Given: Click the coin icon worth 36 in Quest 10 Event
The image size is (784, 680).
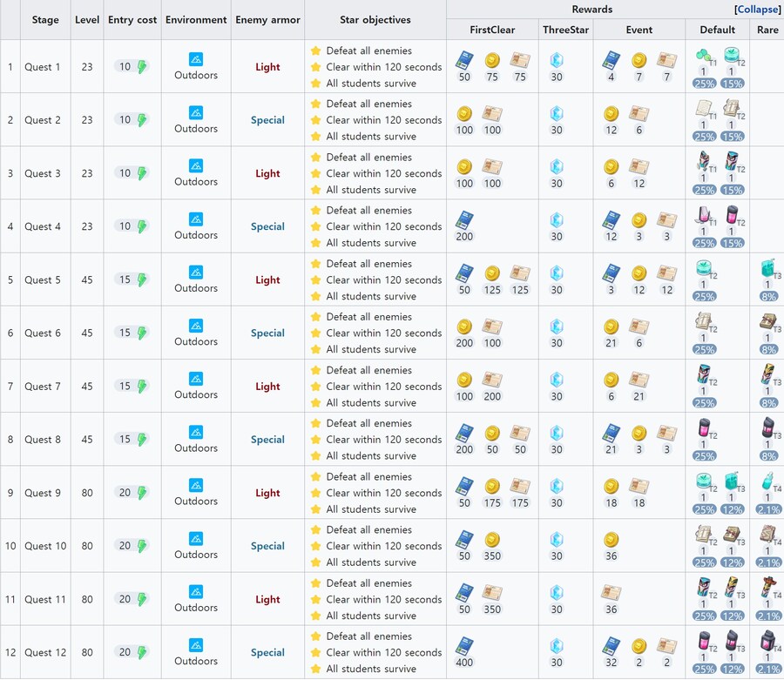Looking at the screenshot, I should click(611, 540).
